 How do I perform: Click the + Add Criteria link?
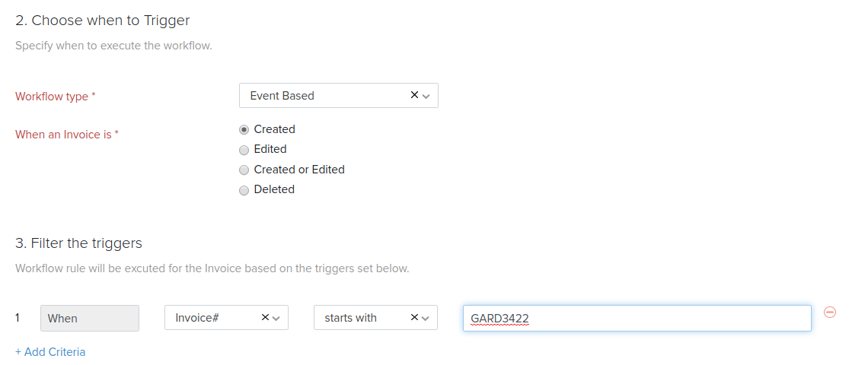[x=50, y=352]
